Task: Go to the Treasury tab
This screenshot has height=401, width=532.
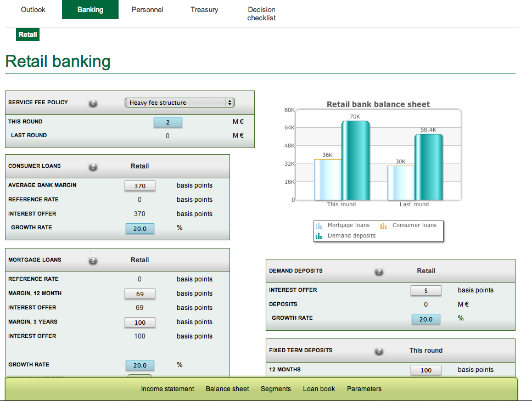Action: click(x=204, y=10)
